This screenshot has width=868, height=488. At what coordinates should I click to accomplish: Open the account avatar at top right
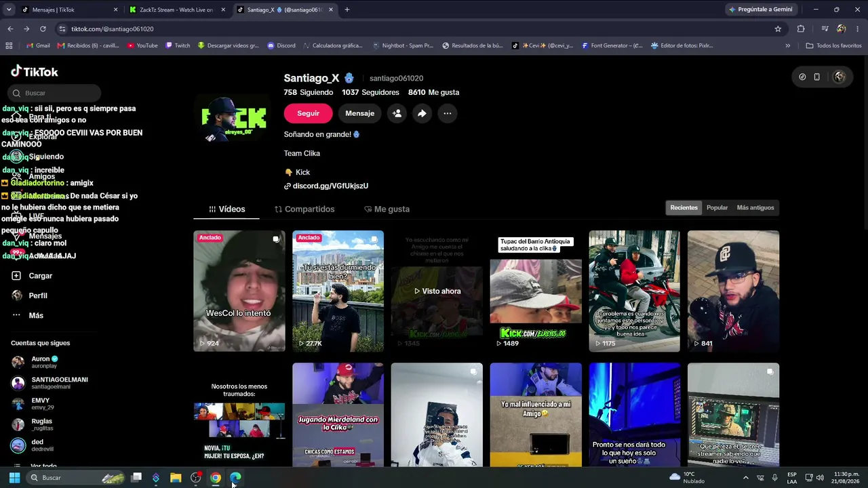click(x=840, y=77)
